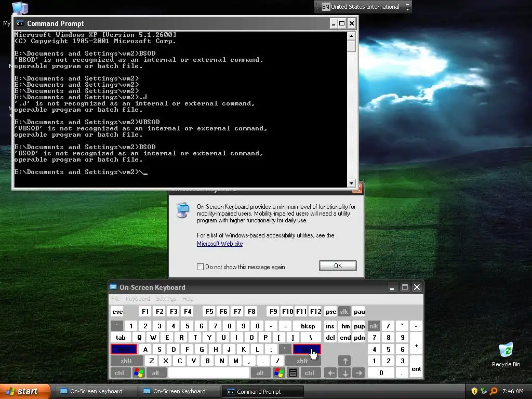This screenshot has width=532, height=399.
Task: Click the security shield tray icon
Action: click(x=474, y=391)
